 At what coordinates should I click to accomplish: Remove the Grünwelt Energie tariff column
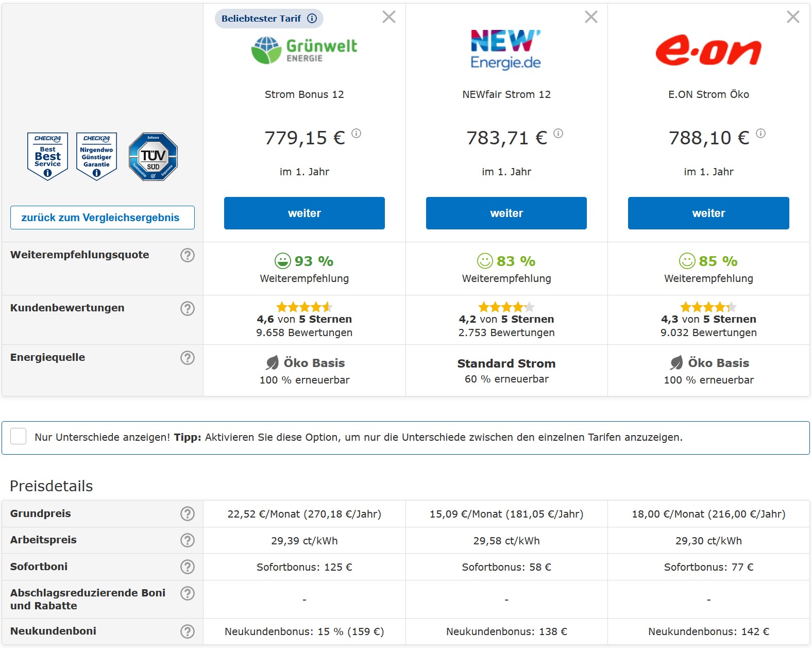click(389, 17)
